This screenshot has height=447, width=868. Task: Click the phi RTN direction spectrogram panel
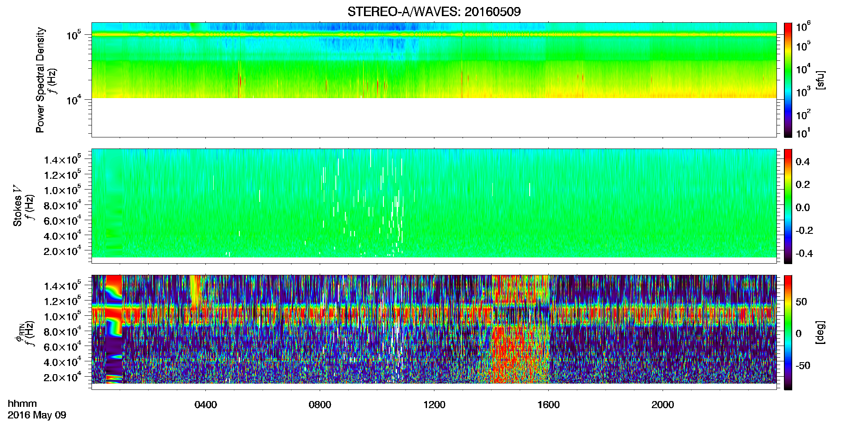[434, 332]
